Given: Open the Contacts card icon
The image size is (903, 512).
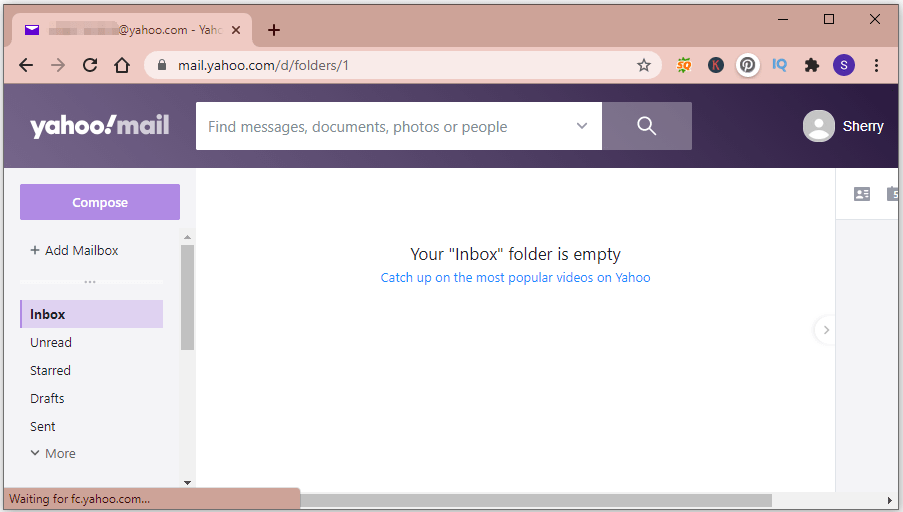Looking at the screenshot, I should tap(862, 194).
